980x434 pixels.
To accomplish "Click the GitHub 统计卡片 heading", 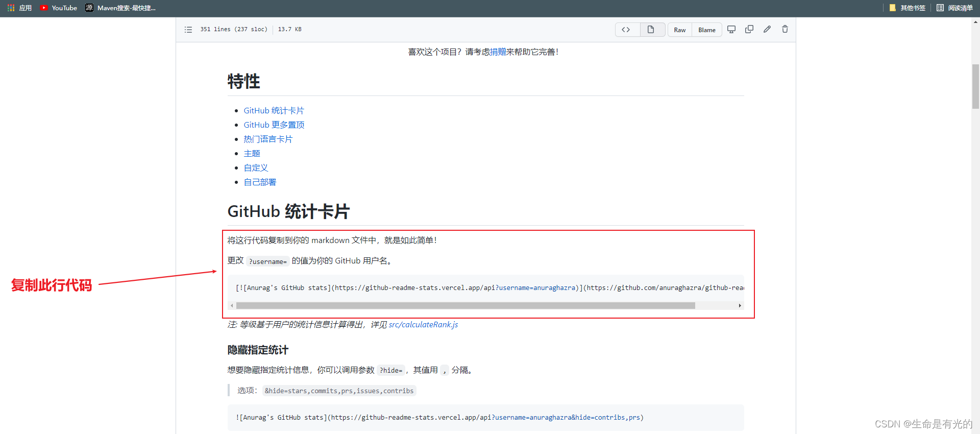I will pos(288,211).
